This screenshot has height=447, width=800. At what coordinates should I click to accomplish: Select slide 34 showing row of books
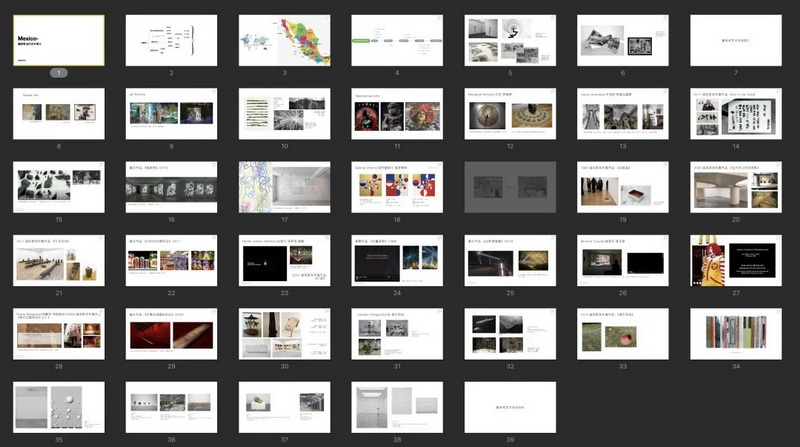click(x=736, y=333)
